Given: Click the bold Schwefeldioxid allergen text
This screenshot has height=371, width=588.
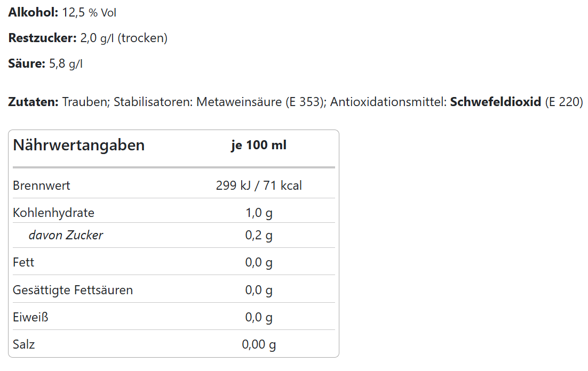Looking at the screenshot, I should 495,102.
